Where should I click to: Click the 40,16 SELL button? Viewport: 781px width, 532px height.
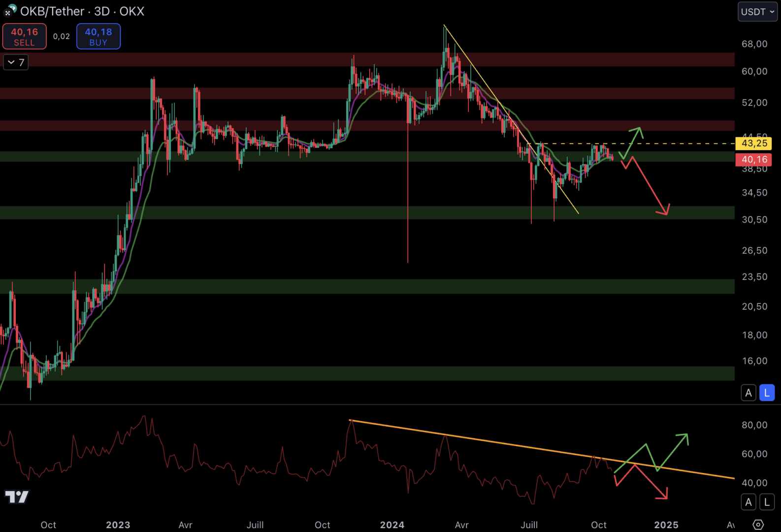[25, 36]
